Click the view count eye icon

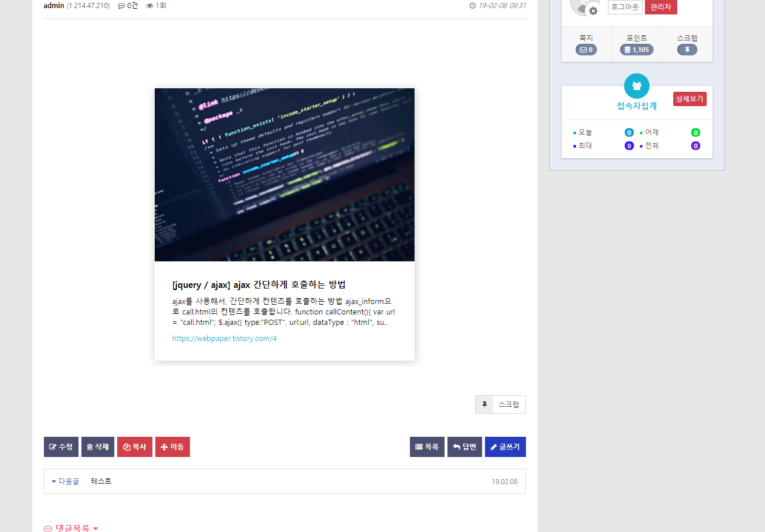tap(150, 6)
